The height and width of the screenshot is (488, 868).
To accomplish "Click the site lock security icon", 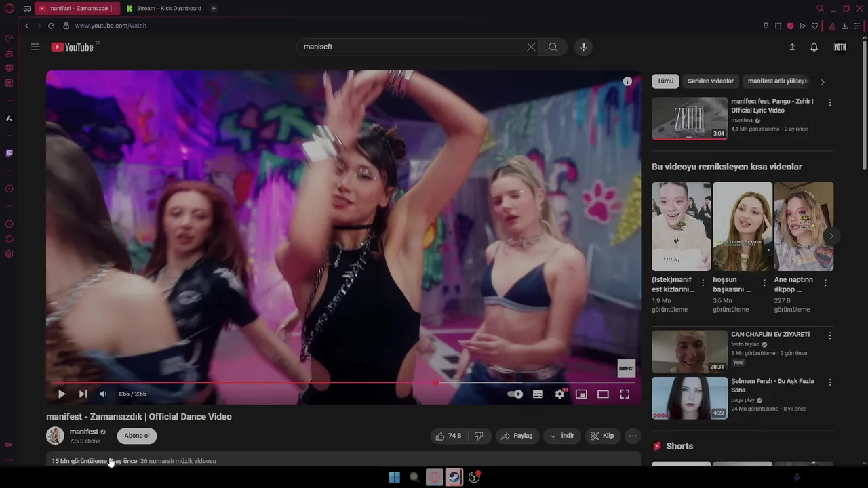I will point(66,26).
